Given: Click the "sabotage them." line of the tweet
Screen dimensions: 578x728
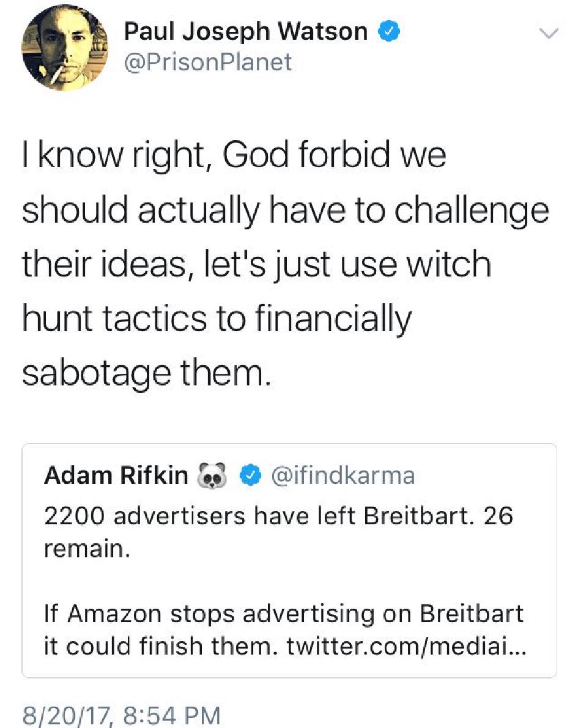Looking at the screenshot, I should [x=146, y=373].
